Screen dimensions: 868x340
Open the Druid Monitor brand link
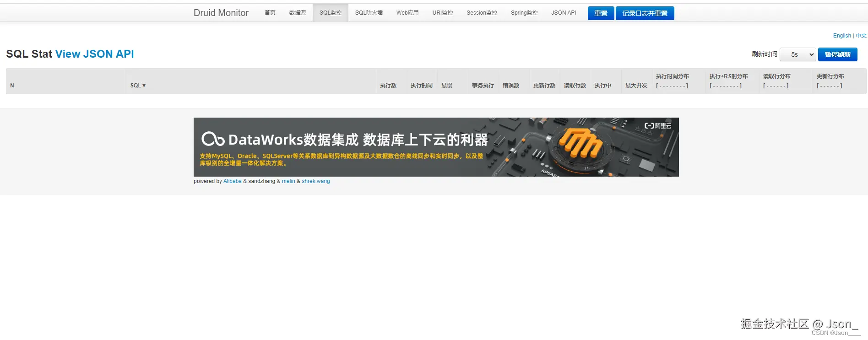pyautogui.click(x=221, y=13)
